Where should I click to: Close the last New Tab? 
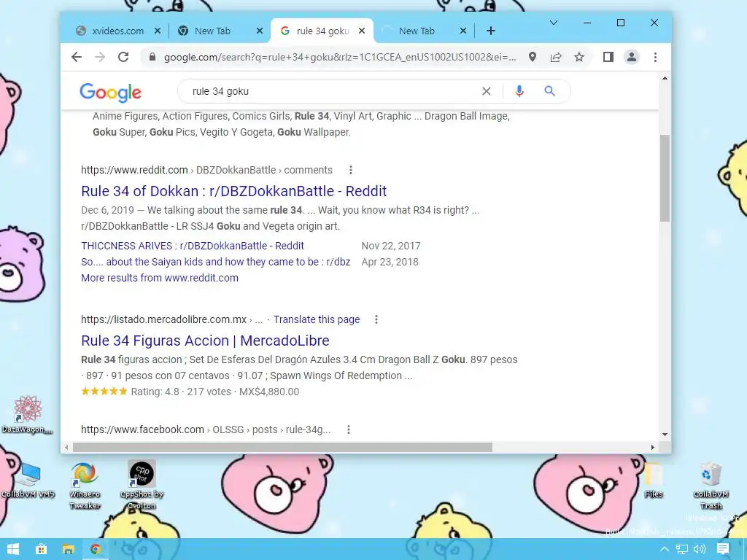(x=463, y=31)
